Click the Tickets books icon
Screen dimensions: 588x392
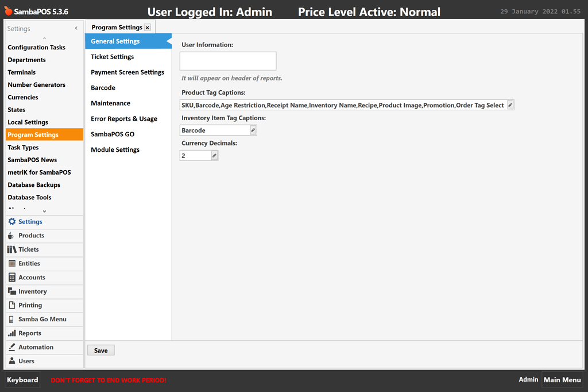pos(11,249)
